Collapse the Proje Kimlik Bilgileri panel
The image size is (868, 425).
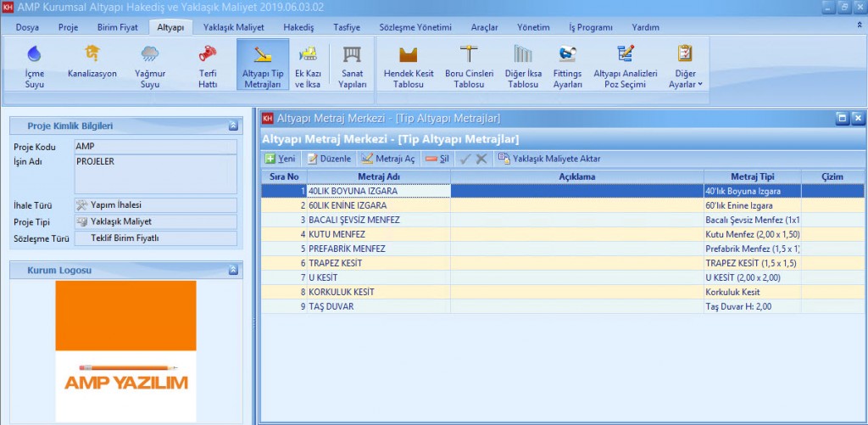pyautogui.click(x=233, y=126)
